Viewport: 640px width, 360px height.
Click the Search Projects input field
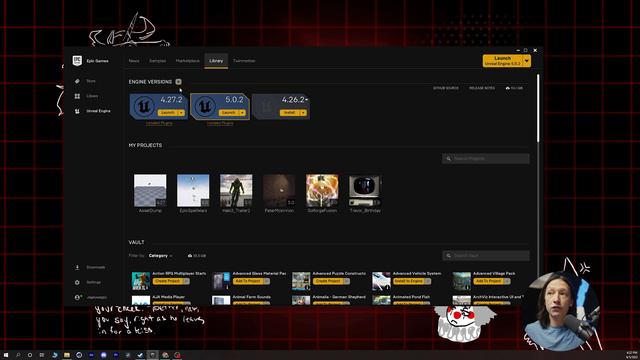click(486, 158)
